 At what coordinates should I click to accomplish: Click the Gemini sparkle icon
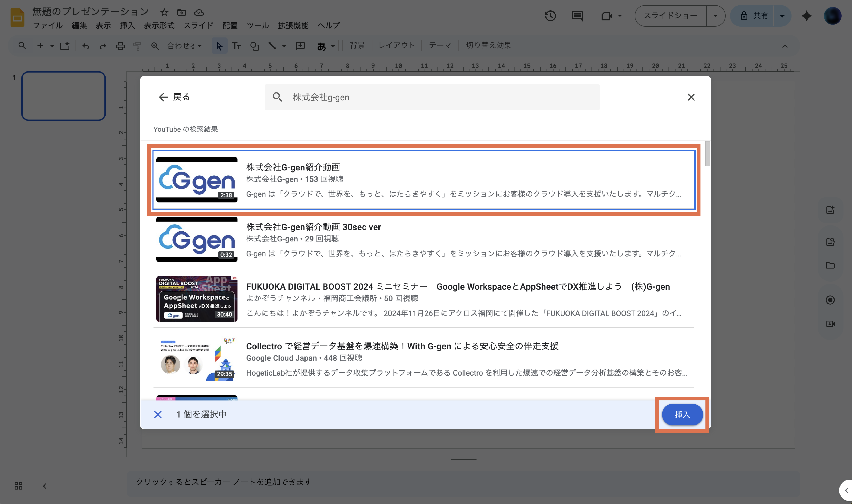(807, 16)
